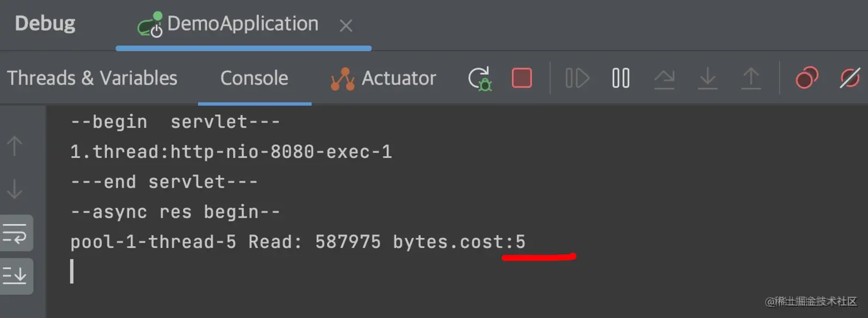Enable scroll to end of console

pos(15,276)
